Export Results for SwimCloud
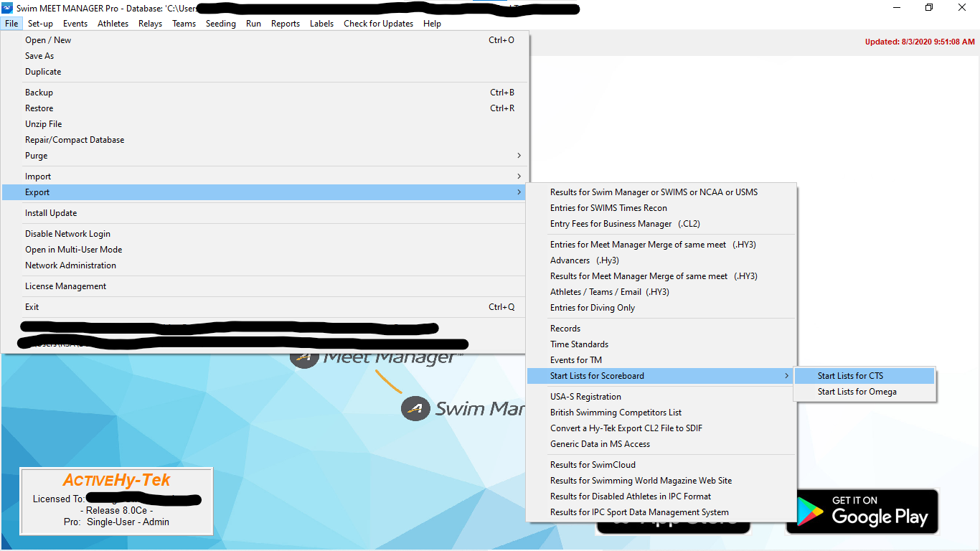Viewport: 980px width, 551px height. tap(661, 465)
